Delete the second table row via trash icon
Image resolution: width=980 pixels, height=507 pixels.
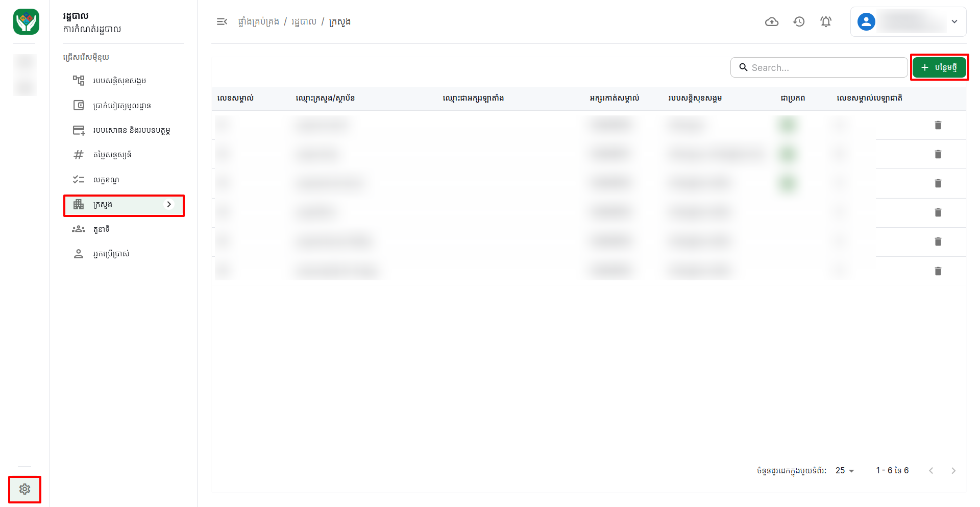(x=938, y=154)
